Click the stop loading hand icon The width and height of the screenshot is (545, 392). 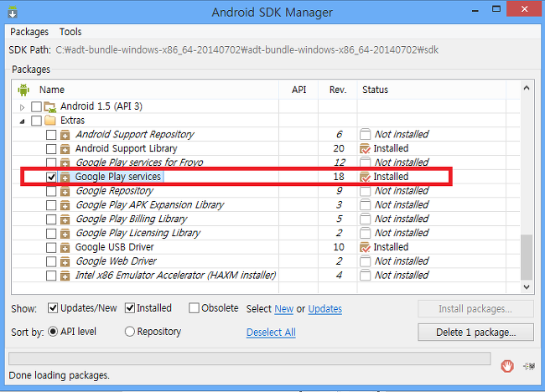pyautogui.click(x=507, y=366)
